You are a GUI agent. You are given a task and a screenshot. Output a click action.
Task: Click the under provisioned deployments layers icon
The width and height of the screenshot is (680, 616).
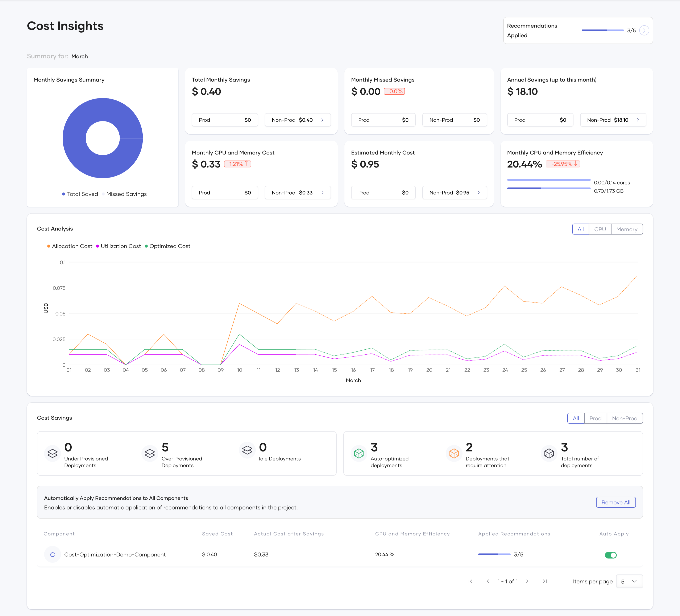52,453
